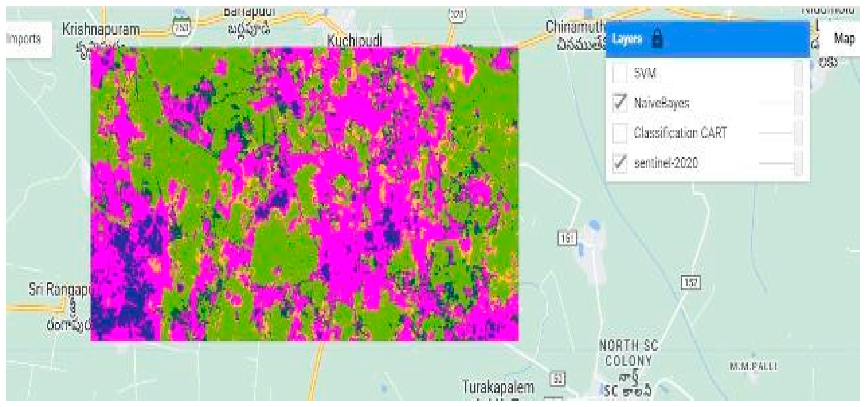The image size is (868, 407).
Task: Adjust sentinel-2020 opacity slider handle
Action: (798, 163)
